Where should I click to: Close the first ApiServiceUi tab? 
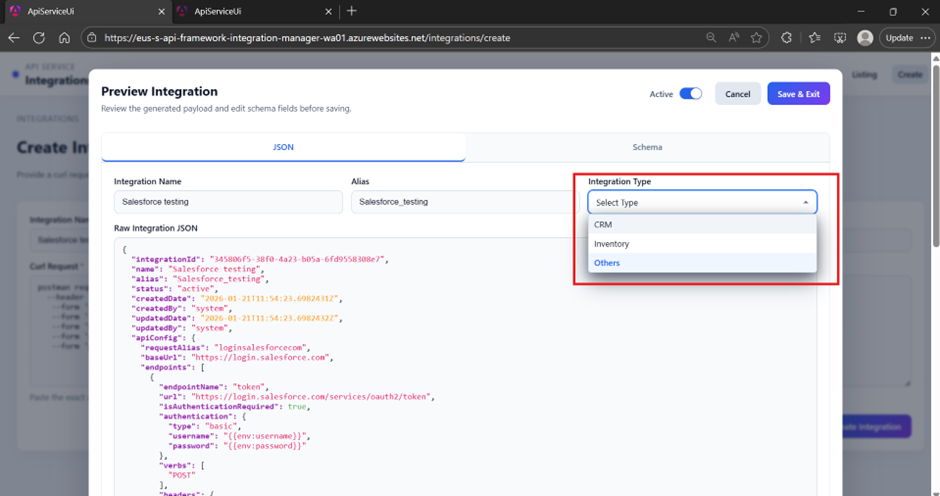(161, 11)
